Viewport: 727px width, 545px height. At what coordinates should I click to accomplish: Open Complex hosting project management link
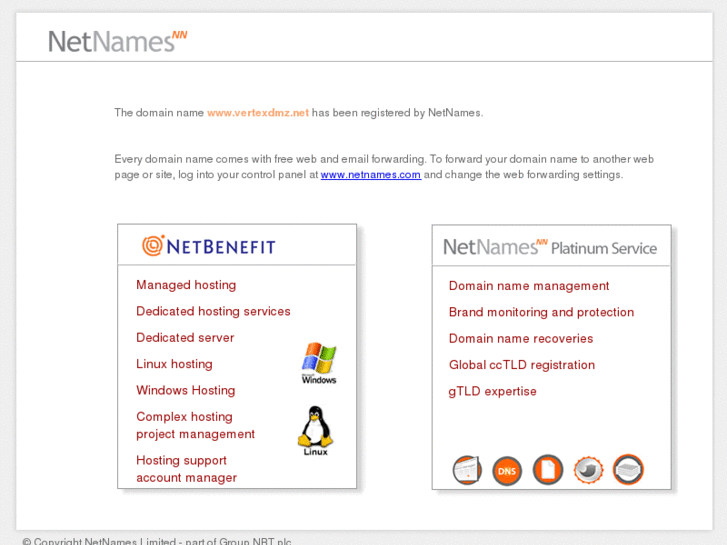pos(195,425)
